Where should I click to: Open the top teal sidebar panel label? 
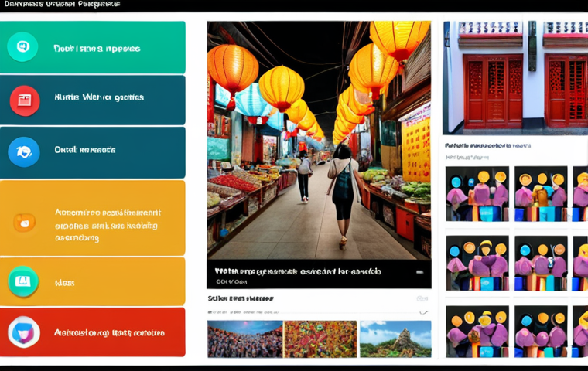tap(97, 49)
